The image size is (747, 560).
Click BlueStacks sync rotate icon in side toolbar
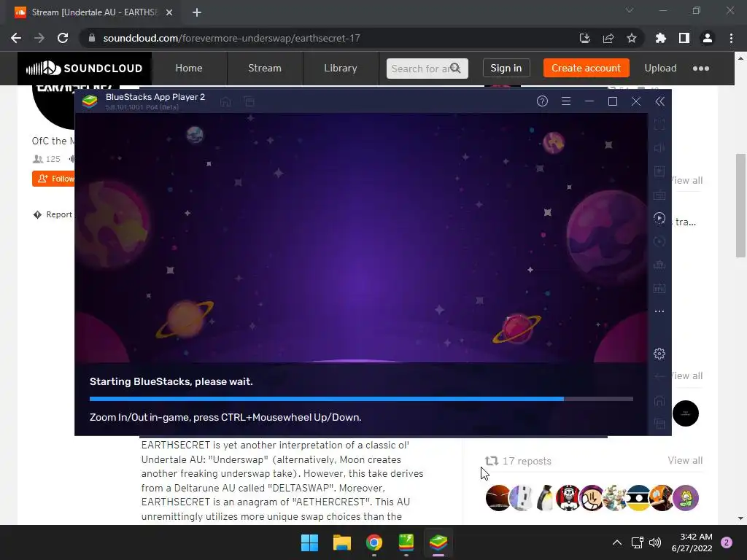(659, 241)
